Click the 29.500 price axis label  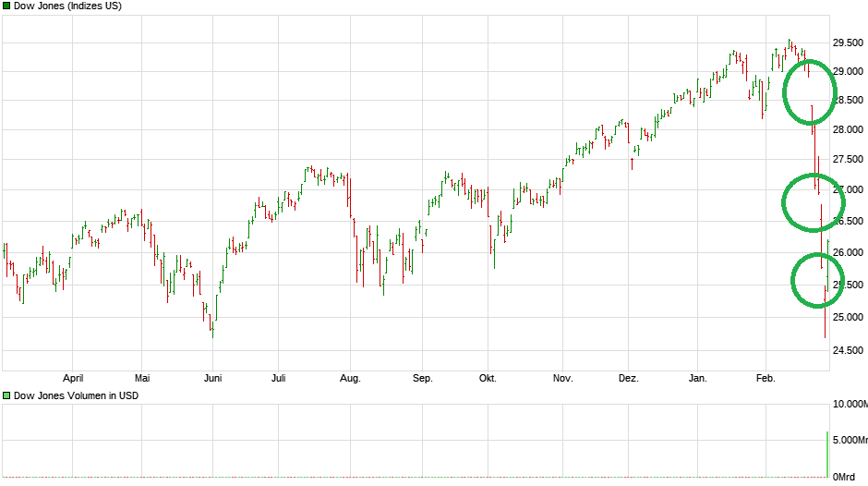tap(849, 42)
